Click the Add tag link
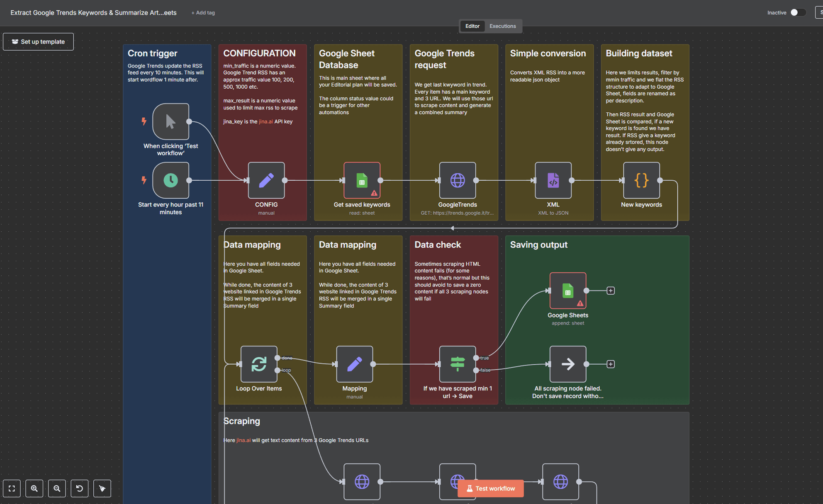Viewport: 823px width, 504px height. 203,13
